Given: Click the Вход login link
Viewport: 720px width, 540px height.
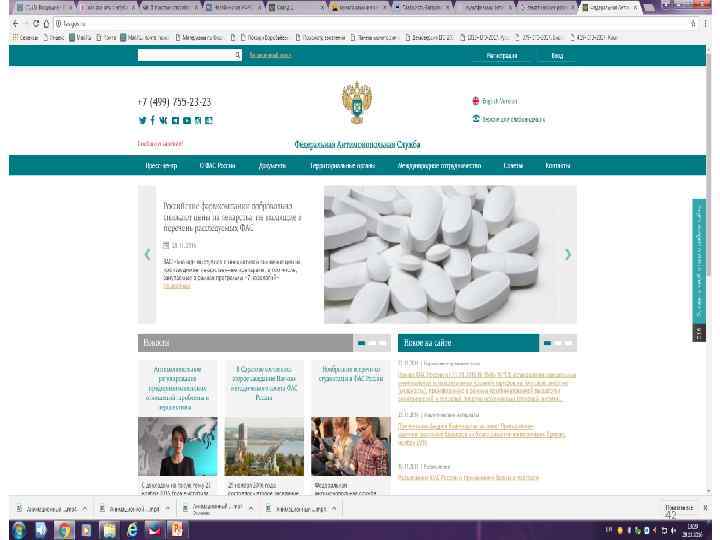Looking at the screenshot, I should (557, 56).
